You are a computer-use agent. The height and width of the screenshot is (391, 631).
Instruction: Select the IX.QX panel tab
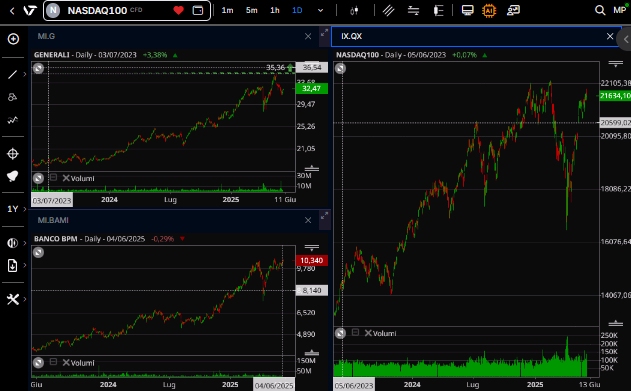coord(352,36)
